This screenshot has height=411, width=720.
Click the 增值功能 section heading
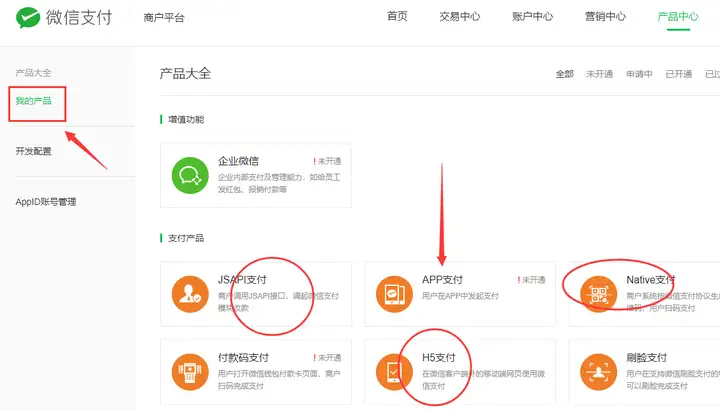186,119
